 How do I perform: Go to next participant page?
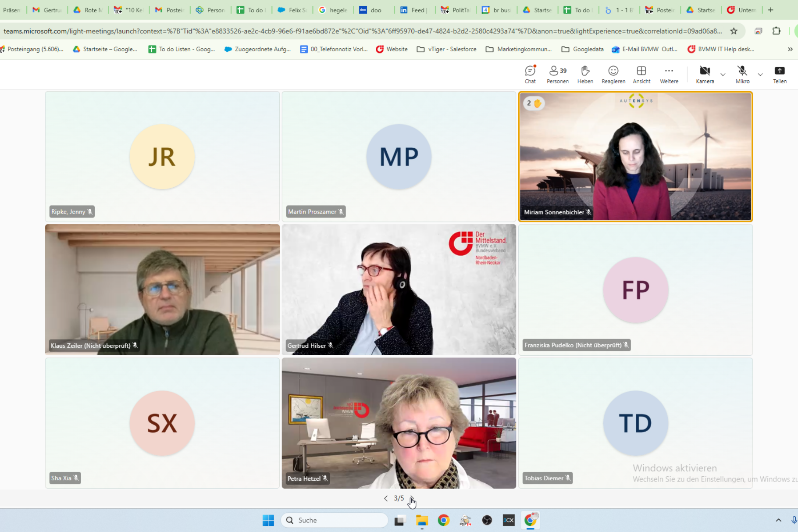[x=412, y=498]
